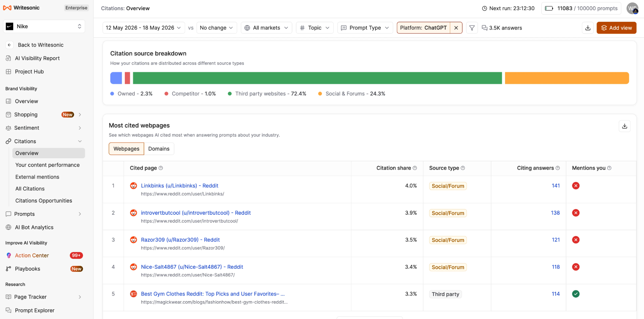Click the Reddit icon in Razor309 row

[x=134, y=240]
